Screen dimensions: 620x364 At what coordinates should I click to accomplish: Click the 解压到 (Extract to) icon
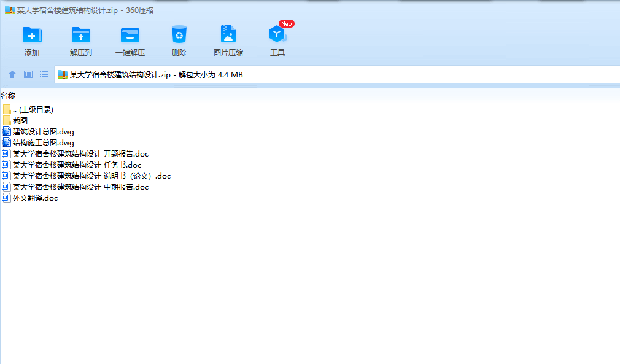click(80, 35)
